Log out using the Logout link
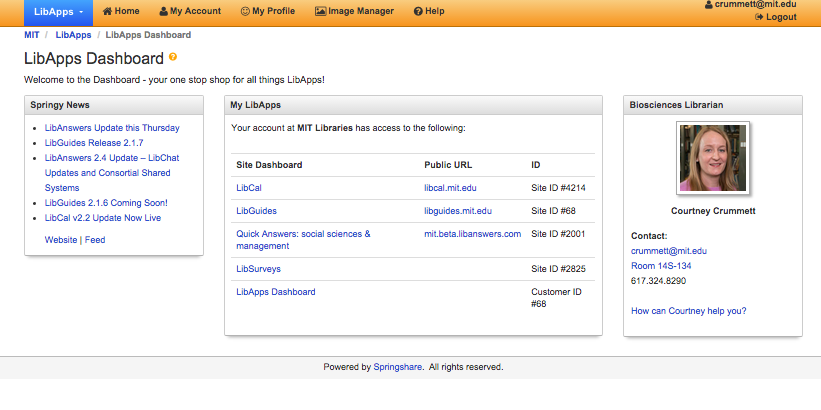This screenshot has width=821, height=410. click(775, 17)
